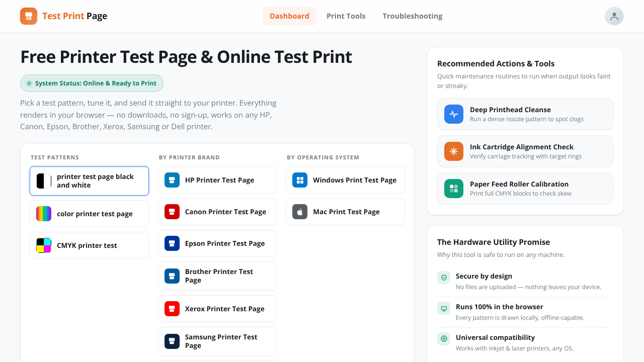The width and height of the screenshot is (644, 362).
Task: Click the green Paper Feed Roller Calibration icon
Action: tap(454, 189)
